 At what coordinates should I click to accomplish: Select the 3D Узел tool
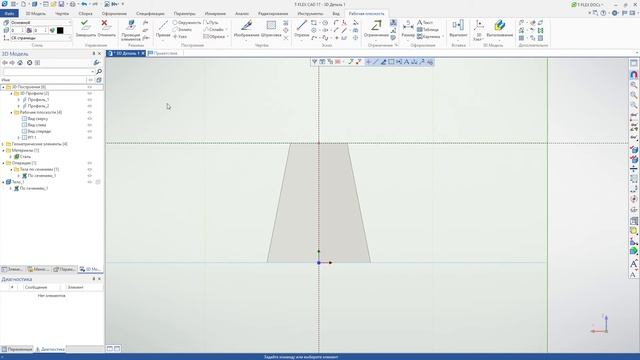pos(478,30)
